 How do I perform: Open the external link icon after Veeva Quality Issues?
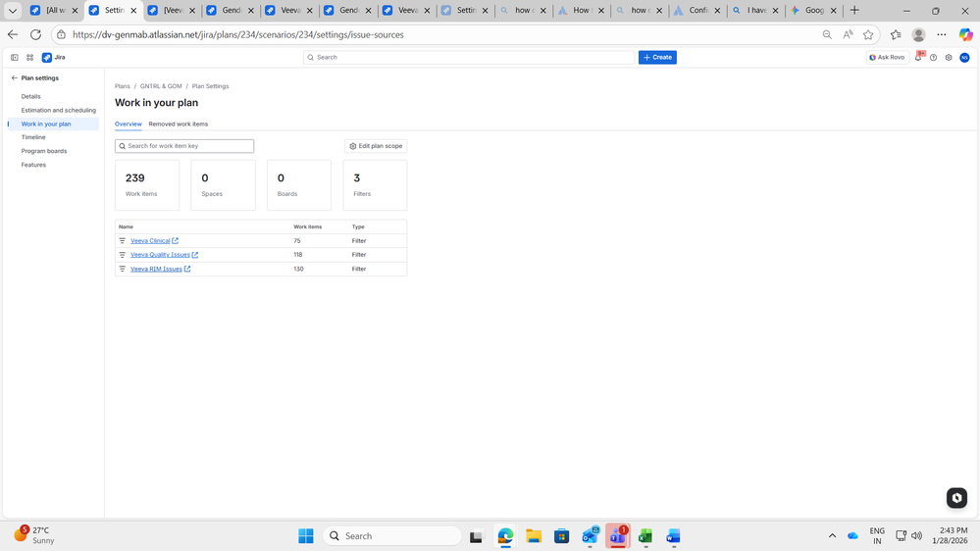195,255
